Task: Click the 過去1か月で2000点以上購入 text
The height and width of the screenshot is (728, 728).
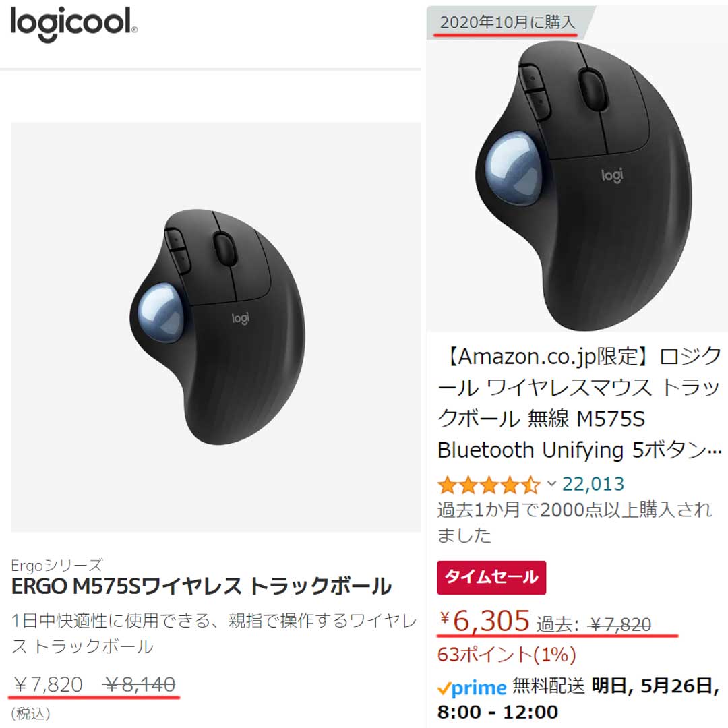Action: point(574,522)
